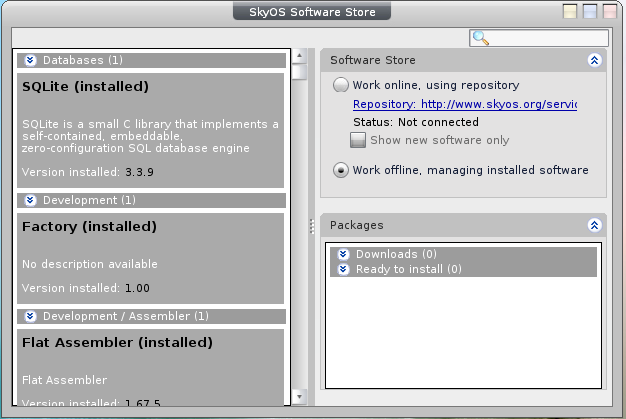Select the SQLite (installed) entry
The image size is (626, 419).
[x=151, y=130]
